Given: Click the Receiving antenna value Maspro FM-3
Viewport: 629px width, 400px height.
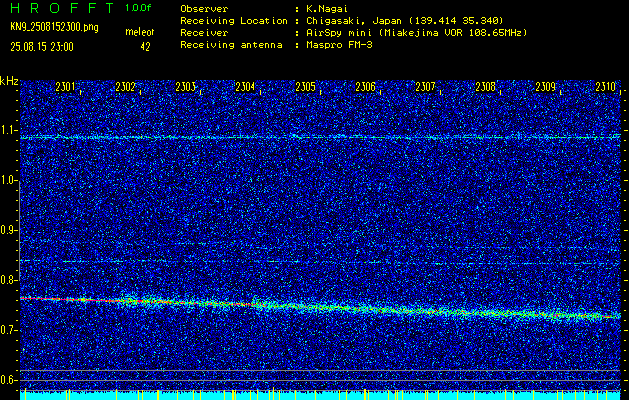Looking at the screenshot, I should [x=339, y=45].
